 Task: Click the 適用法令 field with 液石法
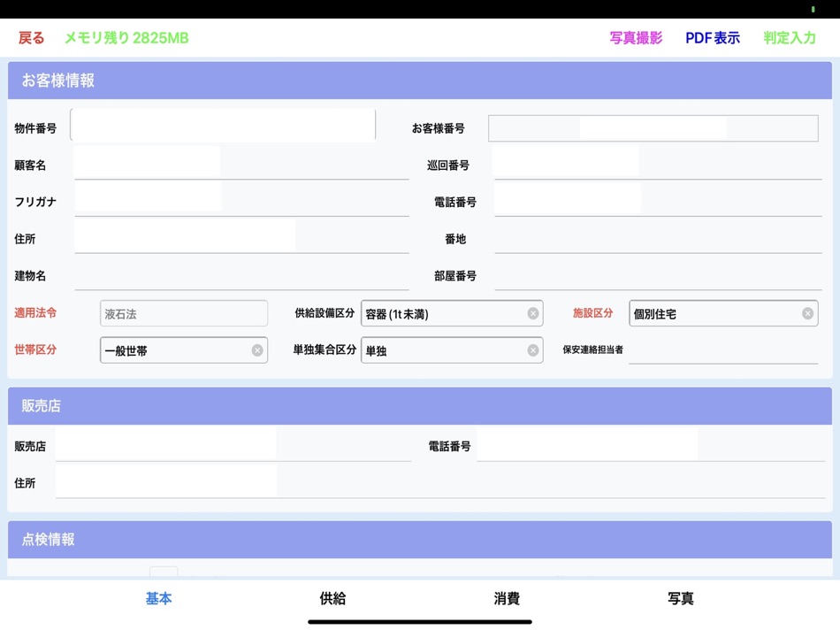[x=184, y=313]
